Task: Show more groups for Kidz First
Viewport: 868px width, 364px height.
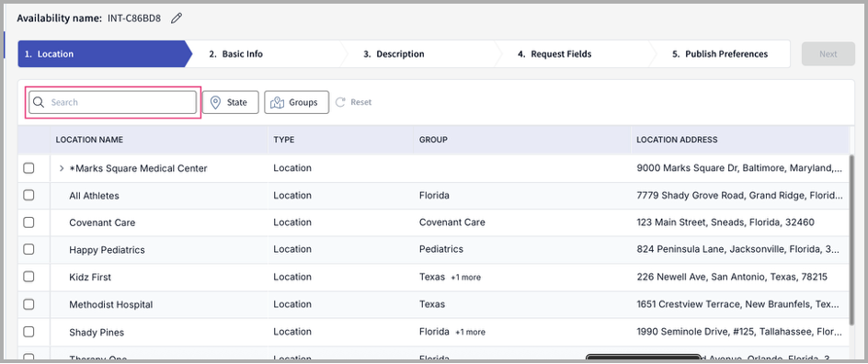Action: coord(465,278)
